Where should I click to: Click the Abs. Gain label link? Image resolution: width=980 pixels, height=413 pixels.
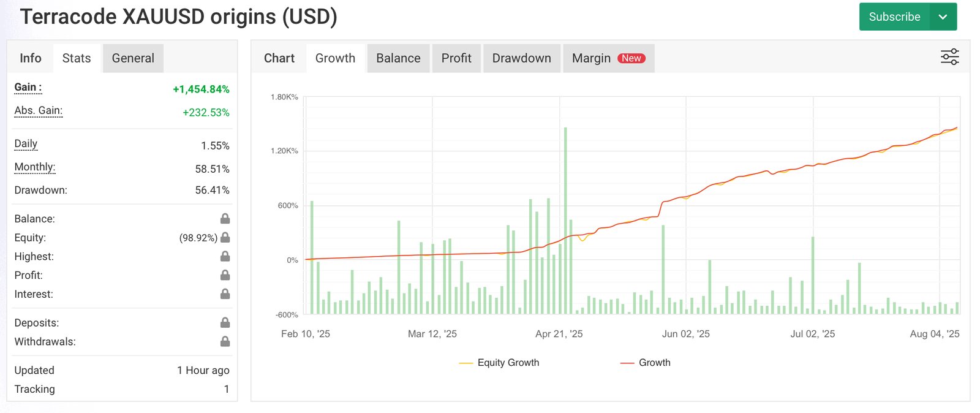tap(38, 111)
